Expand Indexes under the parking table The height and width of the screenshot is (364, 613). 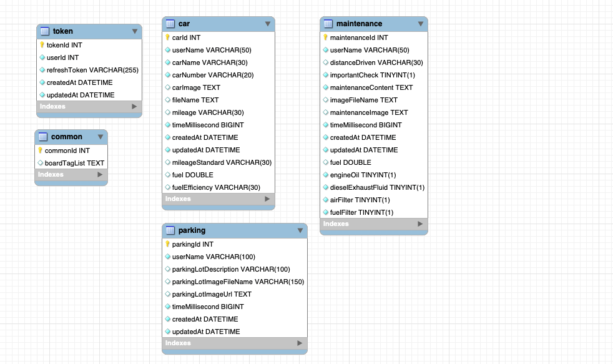pyautogui.click(x=300, y=343)
